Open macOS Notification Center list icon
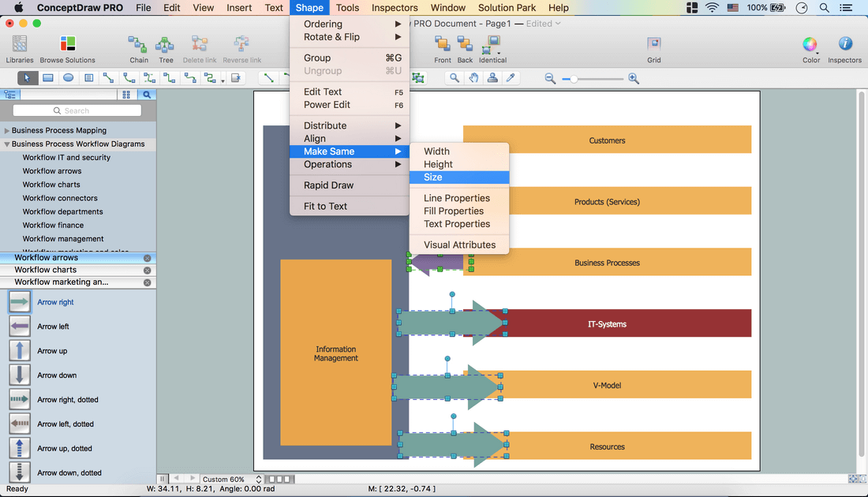This screenshot has height=497, width=868. [846, 8]
